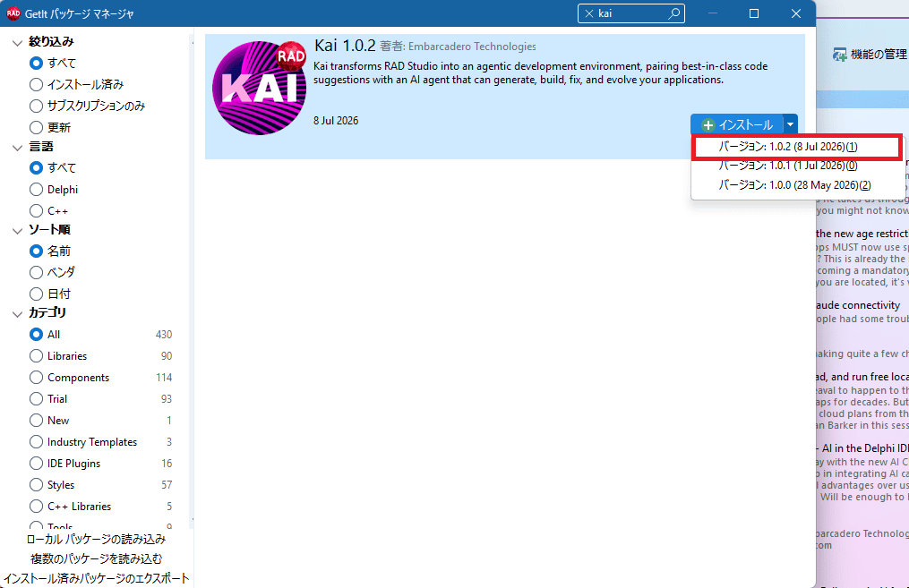Choose バージョン: 1.0.0 (28 May 2026)

pos(797,185)
